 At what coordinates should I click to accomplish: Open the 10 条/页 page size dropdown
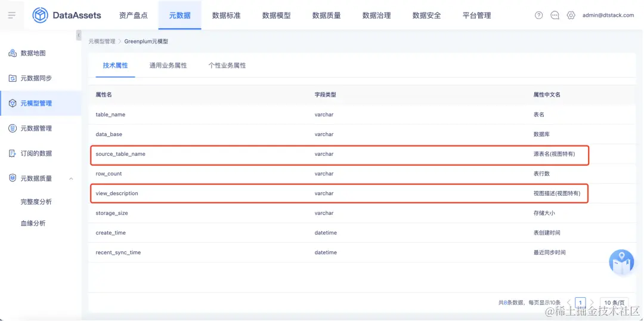(x=615, y=303)
